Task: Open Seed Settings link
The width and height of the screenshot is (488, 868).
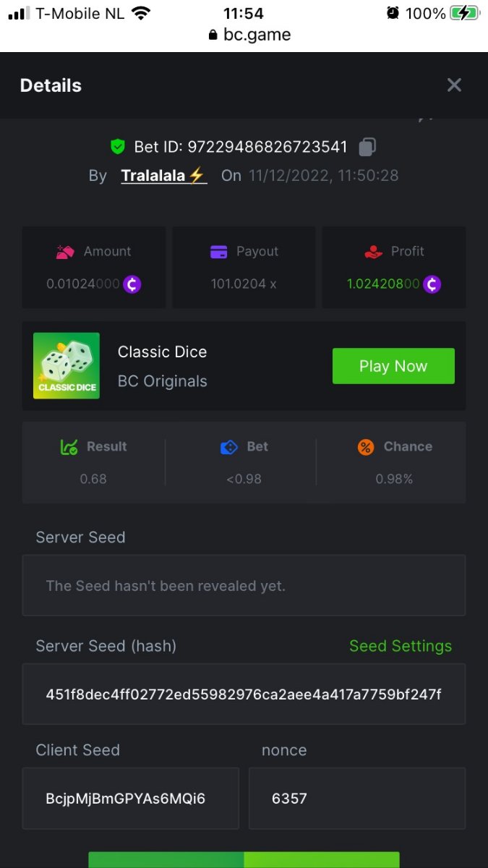Action: [401, 646]
